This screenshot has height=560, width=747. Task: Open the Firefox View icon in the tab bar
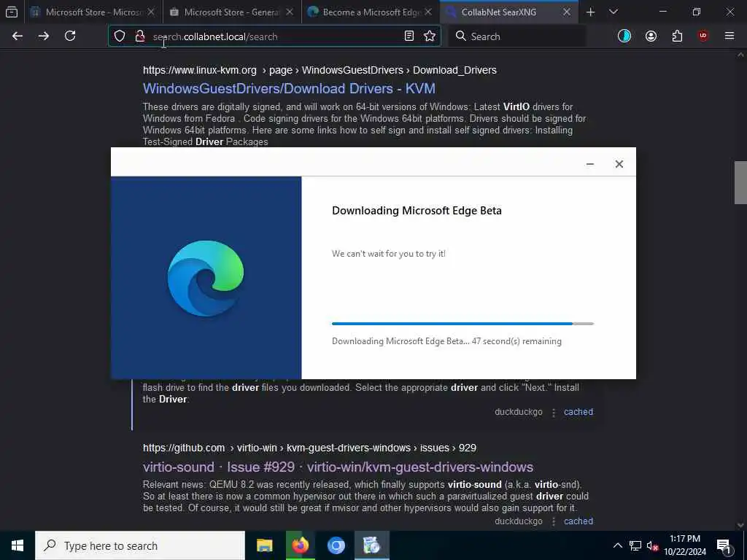pos(12,12)
